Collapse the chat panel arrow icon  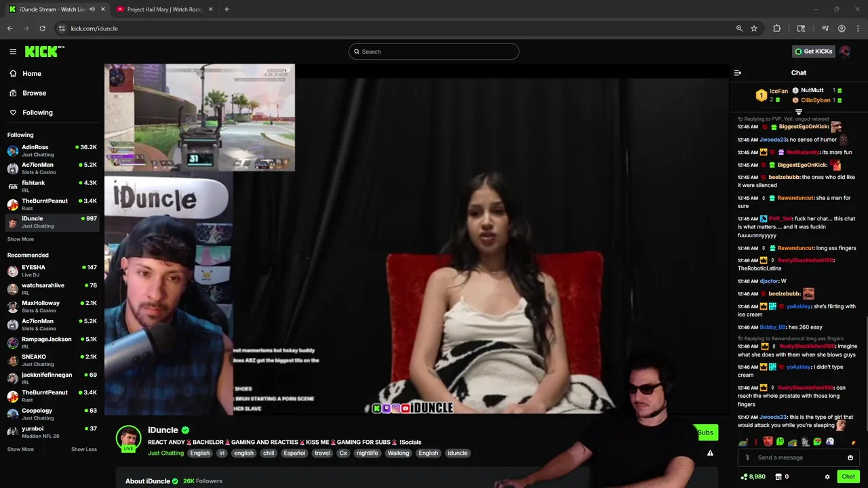point(738,73)
